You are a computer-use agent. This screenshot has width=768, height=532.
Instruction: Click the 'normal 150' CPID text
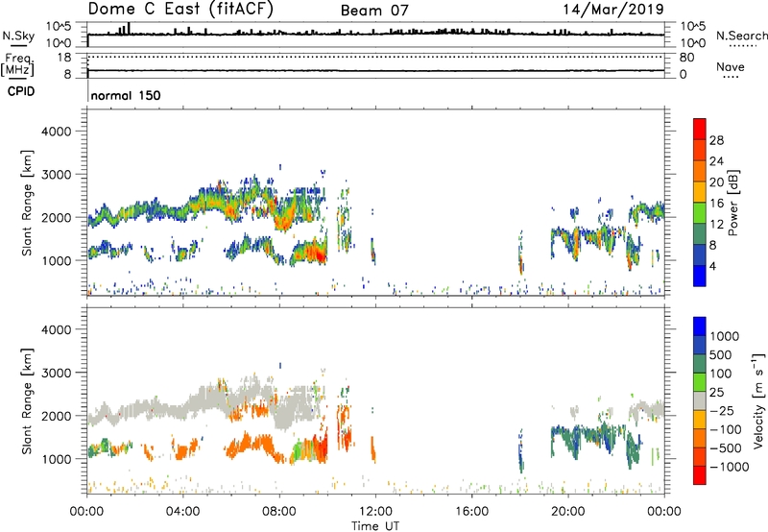click(126, 95)
